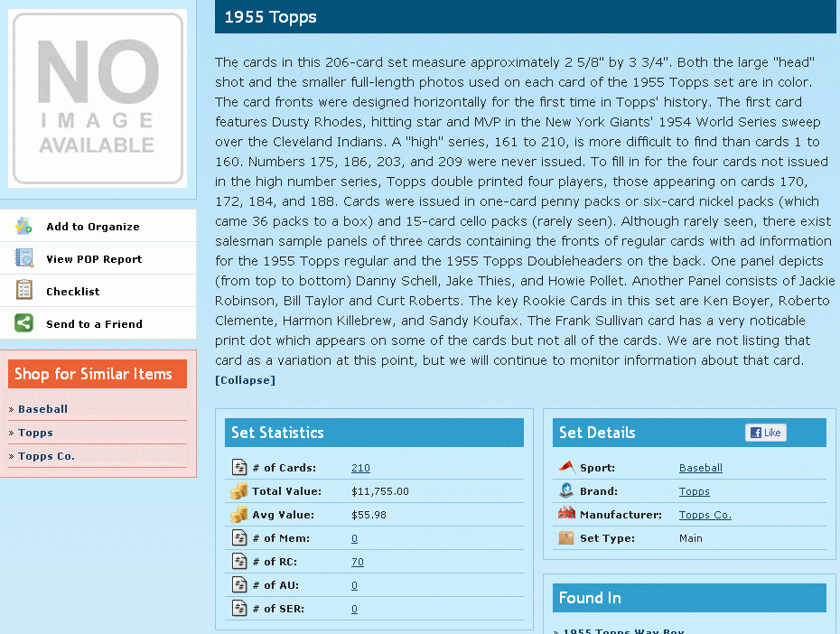Click the Shop for Similar Items header
The width and height of the screenshot is (840, 634).
click(98, 374)
